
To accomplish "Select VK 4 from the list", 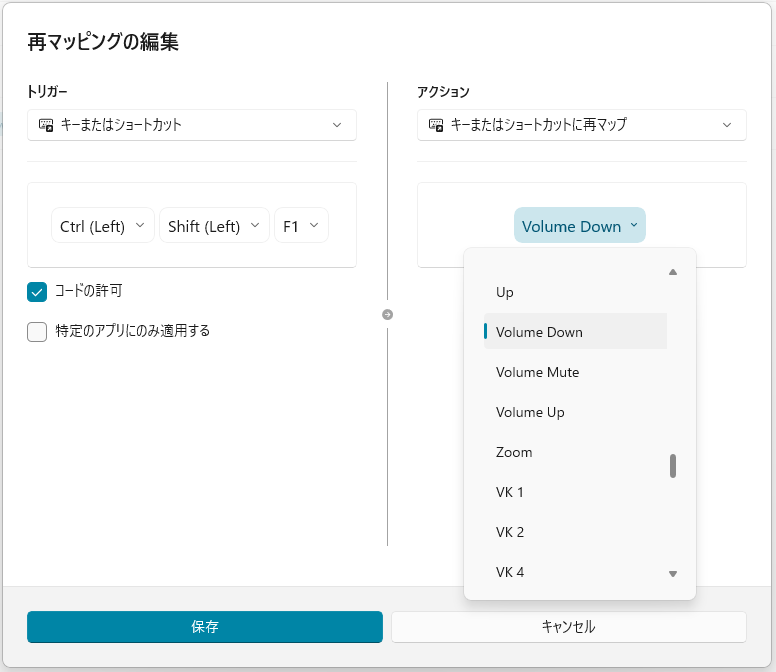I will 575,572.
